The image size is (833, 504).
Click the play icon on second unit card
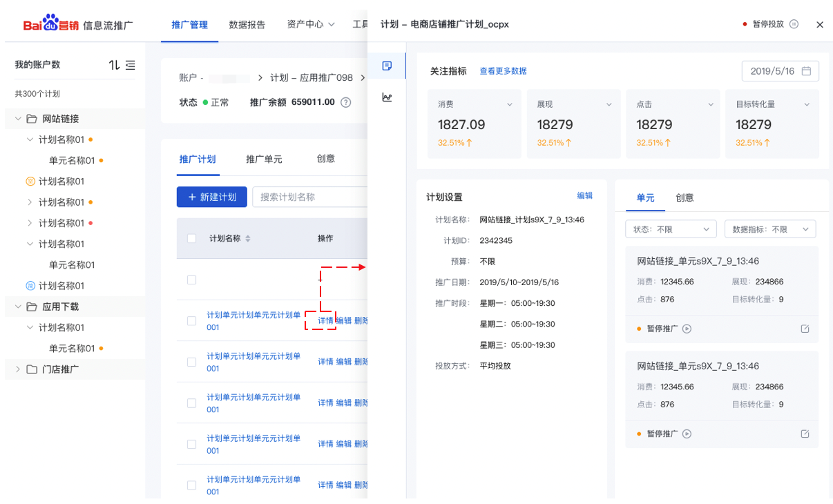[687, 434]
